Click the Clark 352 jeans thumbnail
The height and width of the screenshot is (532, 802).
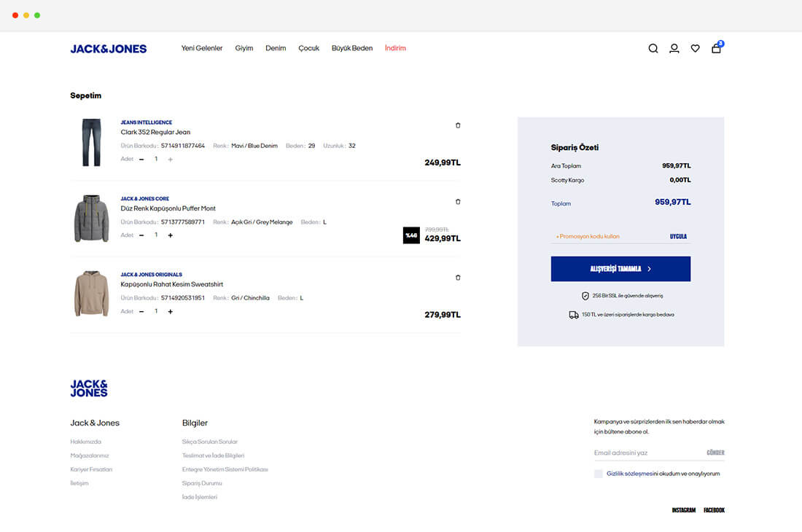coord(92,143)
